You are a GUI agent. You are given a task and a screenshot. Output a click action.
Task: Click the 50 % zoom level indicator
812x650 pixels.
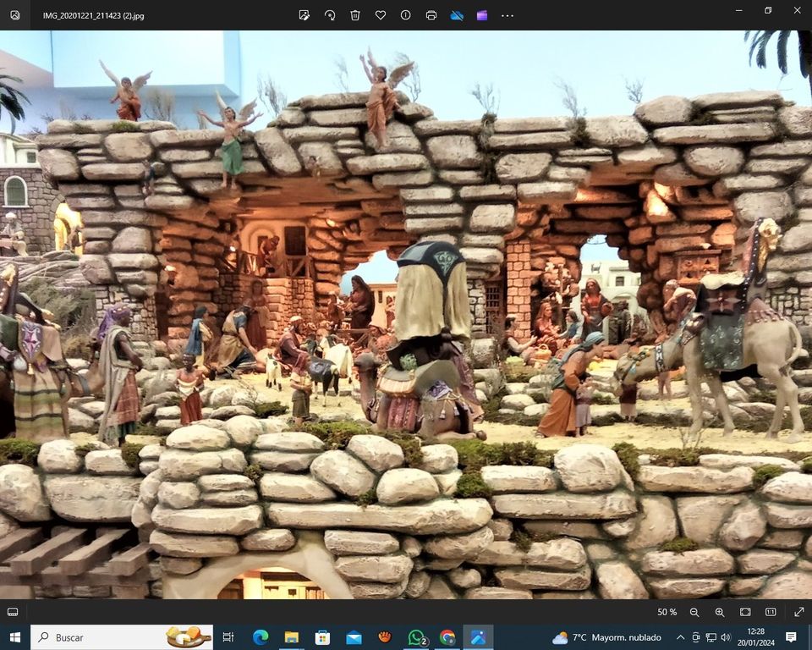click(x=667, y=612)
